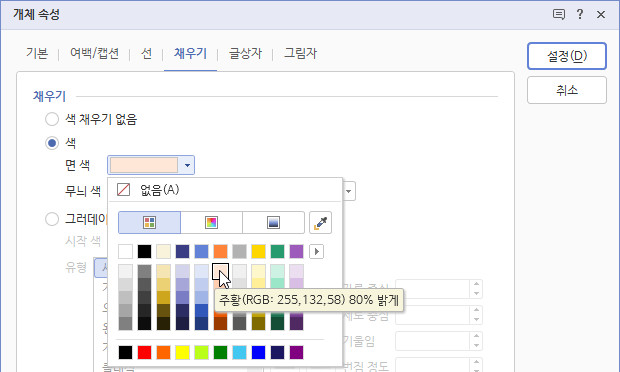Switch to the 그림자 tab
Image resolution: width=620 pixels, height=372 pixels.
pos(301,53)
